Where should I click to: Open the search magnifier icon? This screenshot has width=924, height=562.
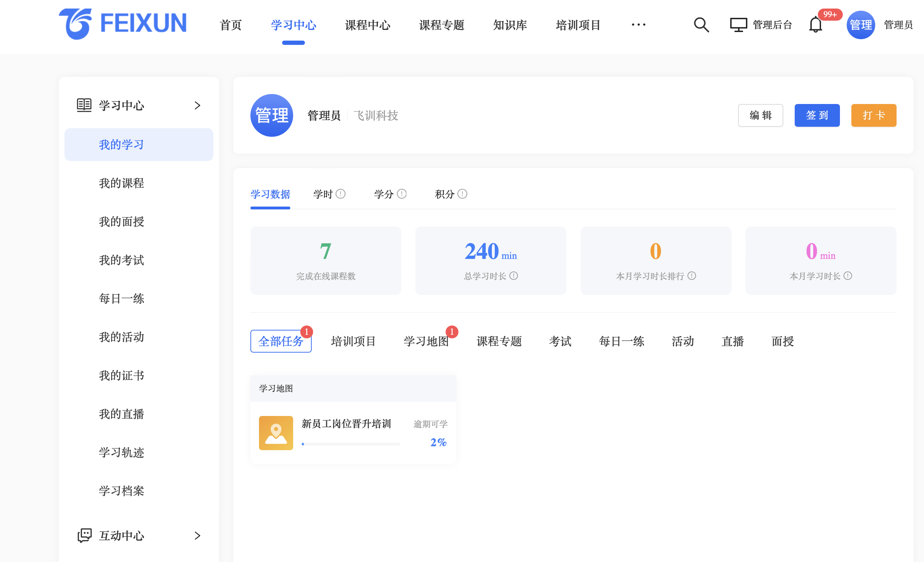pyautogui.click(x=701, y=25)
